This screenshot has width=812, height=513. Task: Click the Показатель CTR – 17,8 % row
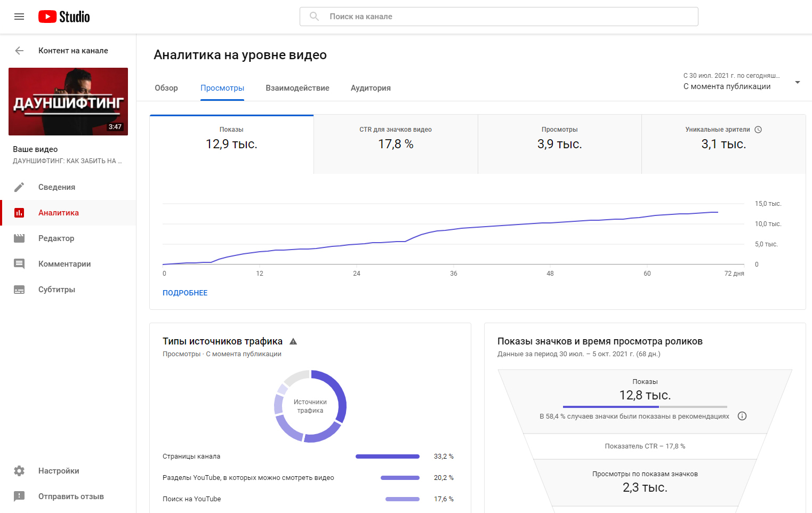pos(645,446)
